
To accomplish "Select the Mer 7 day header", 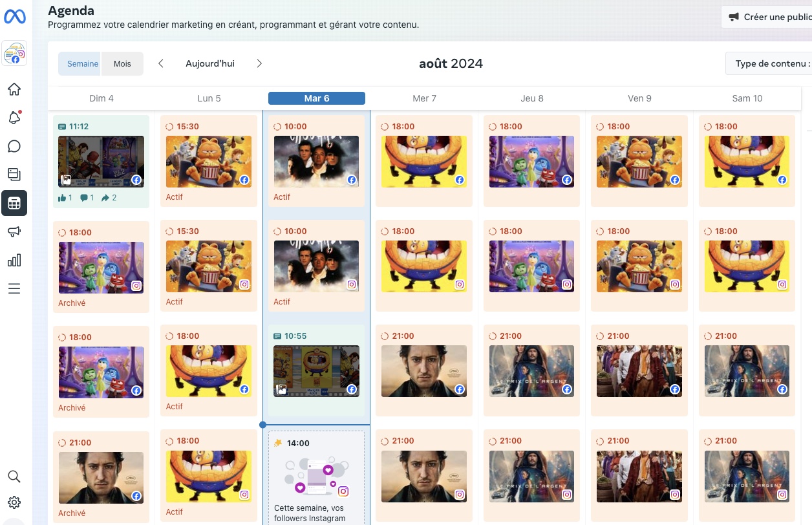I will click(424, 98).
